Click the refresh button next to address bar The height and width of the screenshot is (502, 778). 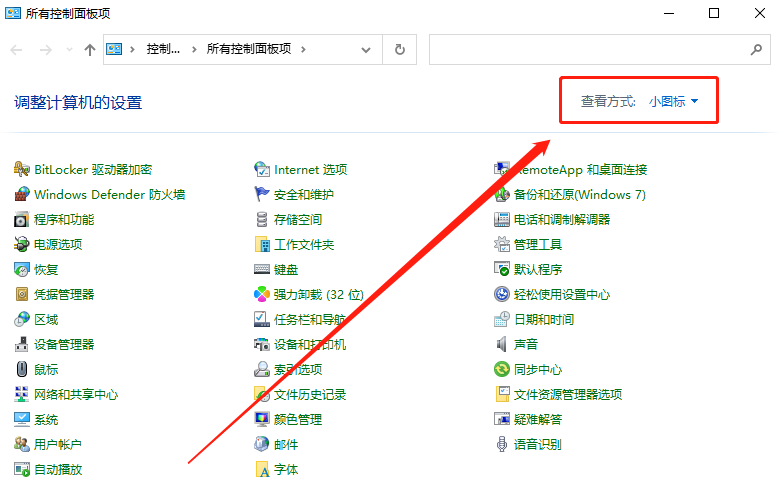tap(400, 49)
